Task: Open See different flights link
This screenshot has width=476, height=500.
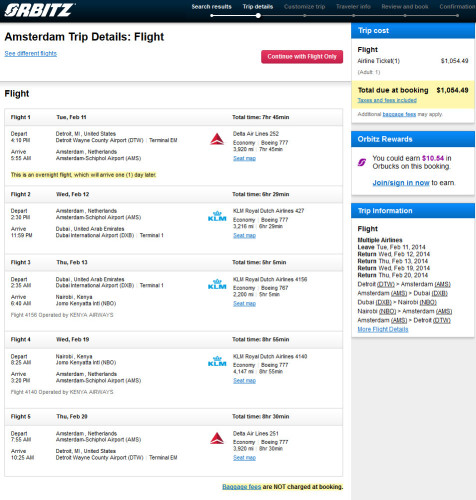Action: click(x=31, y=54)
